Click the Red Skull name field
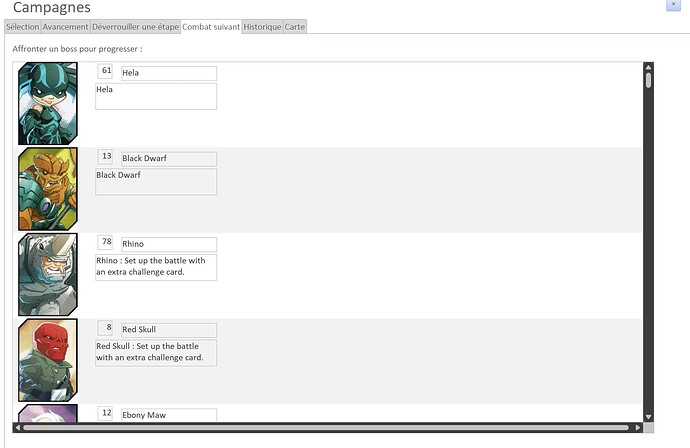 (169, 330)
